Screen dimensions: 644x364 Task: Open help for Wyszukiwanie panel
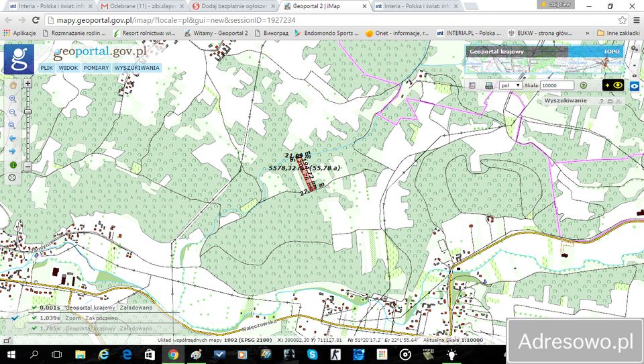(x=602, y=101)
